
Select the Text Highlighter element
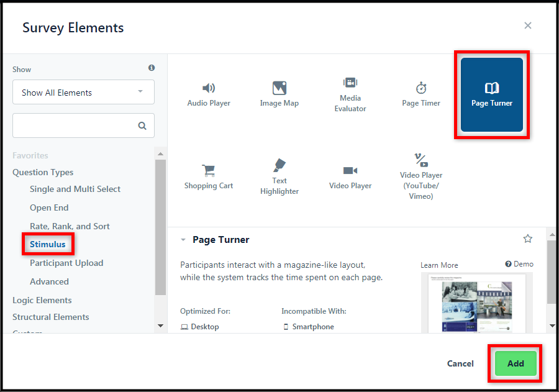click(279, 177)
